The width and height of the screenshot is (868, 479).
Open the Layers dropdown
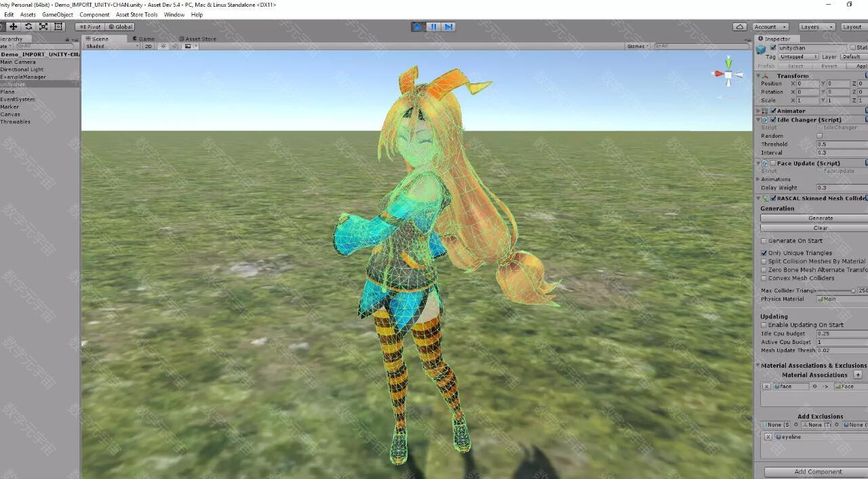pyautogui.click(x=816, y=27)
